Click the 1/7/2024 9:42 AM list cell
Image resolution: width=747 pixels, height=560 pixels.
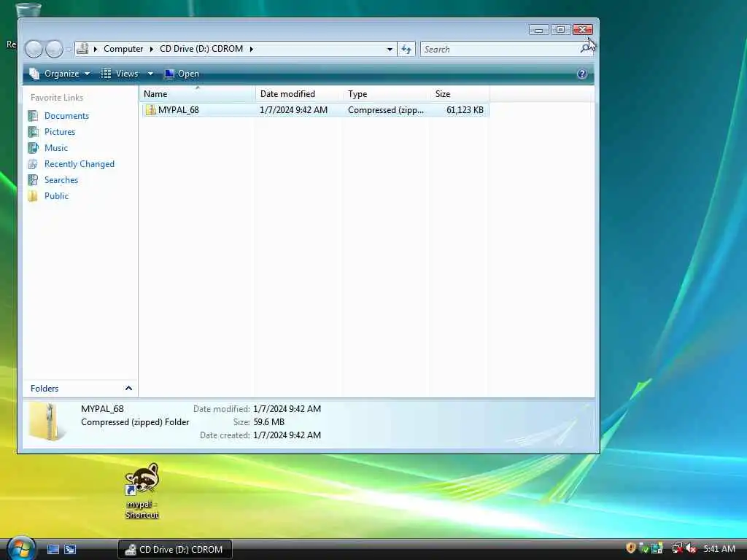click(x=293, y=110)
